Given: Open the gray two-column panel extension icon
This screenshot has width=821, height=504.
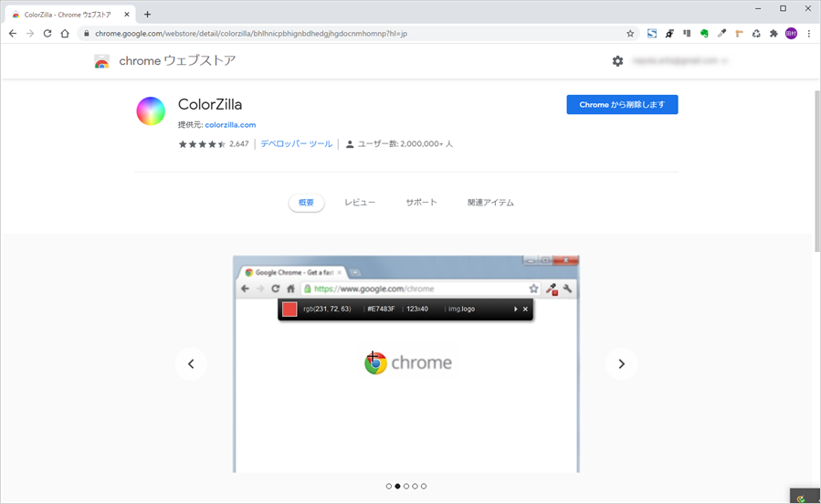Looking at the screenshot, I should (687, 34).
